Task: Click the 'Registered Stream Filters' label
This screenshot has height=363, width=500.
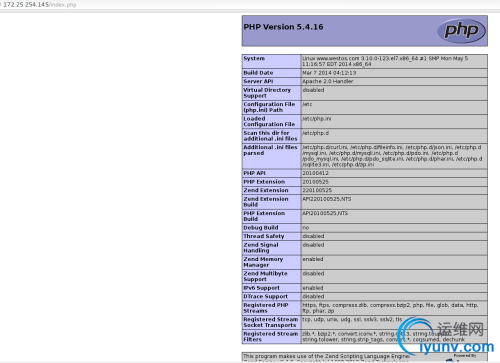Action: point(271,337)
